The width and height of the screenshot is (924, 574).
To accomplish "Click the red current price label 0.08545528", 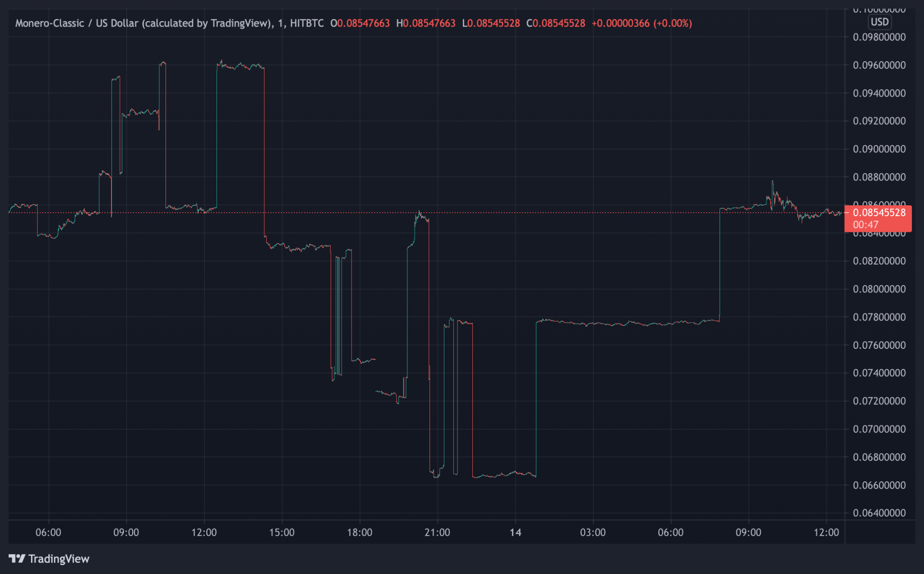I will coord(879,213).
